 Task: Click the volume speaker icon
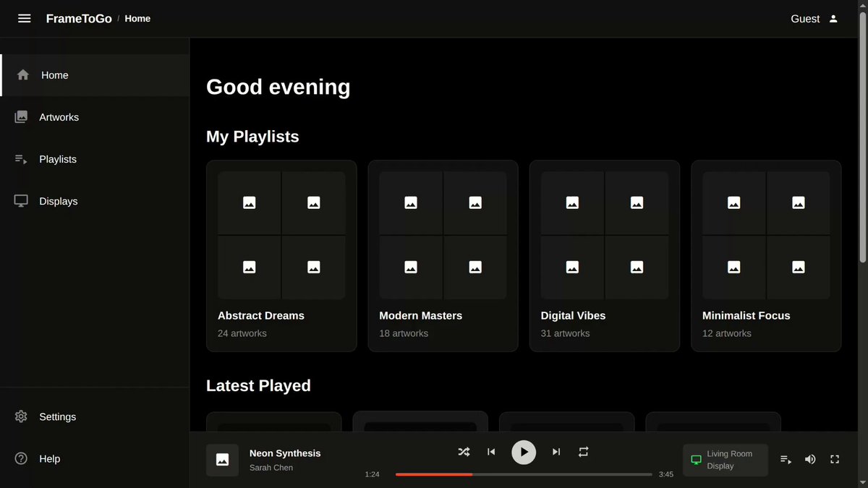click(x=810, y=459)
